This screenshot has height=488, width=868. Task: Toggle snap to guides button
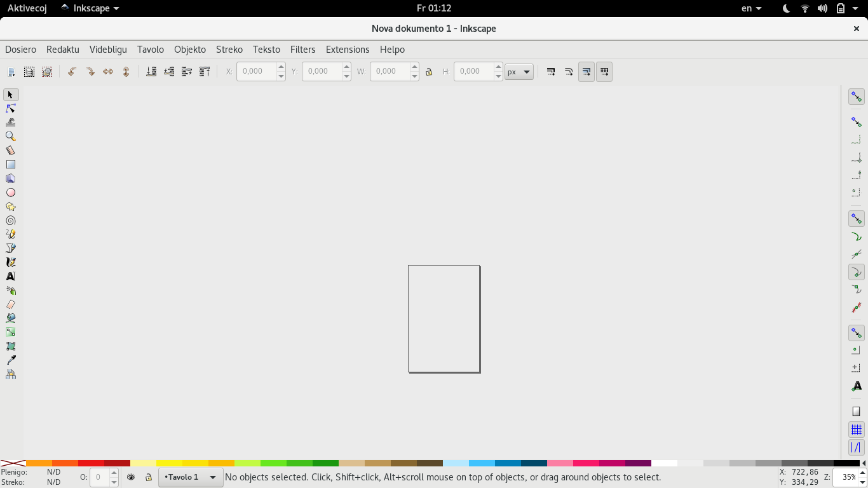[856, 447]
